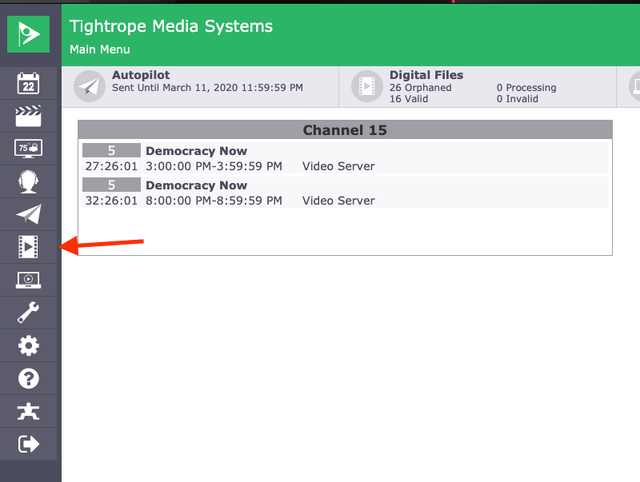Click the '16 Valid' text
The width and height of the screenshot is (640, 482).
pos(409,99)
